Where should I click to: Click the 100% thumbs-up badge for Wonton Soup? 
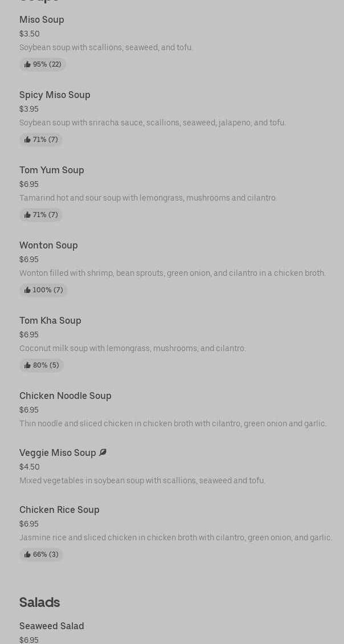coord(43,290)
